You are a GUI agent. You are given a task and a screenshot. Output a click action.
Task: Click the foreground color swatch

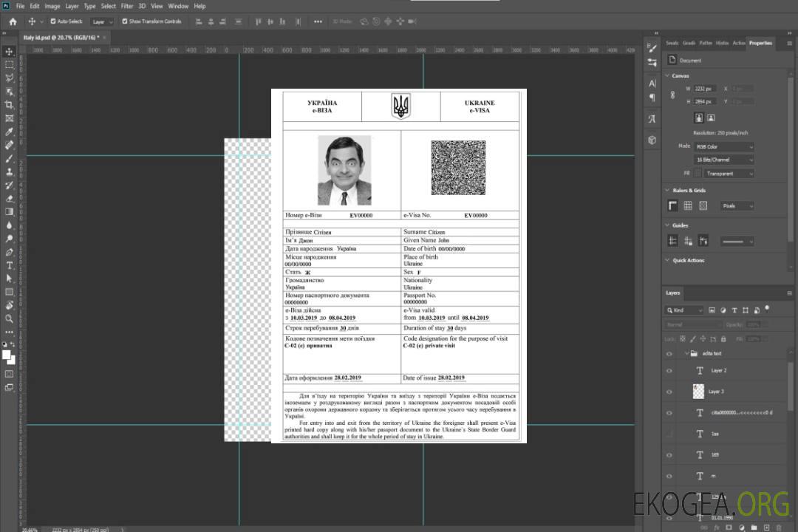click(7, 355)
